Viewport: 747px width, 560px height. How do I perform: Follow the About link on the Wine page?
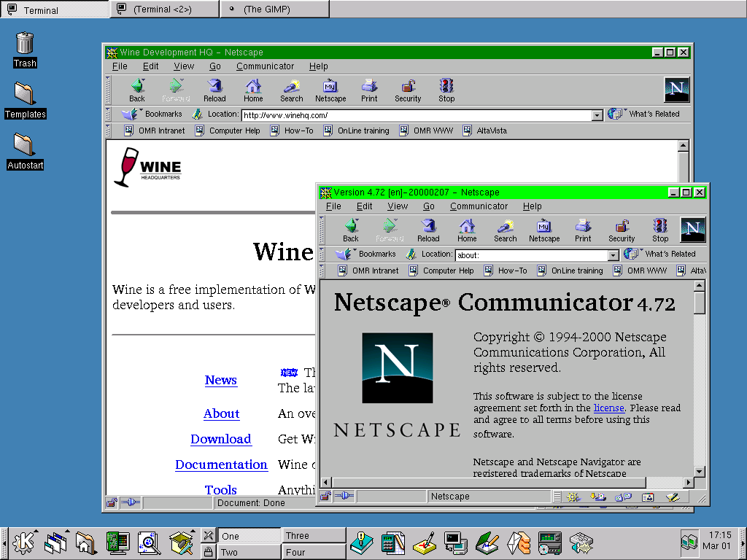(x=221, y=413)
